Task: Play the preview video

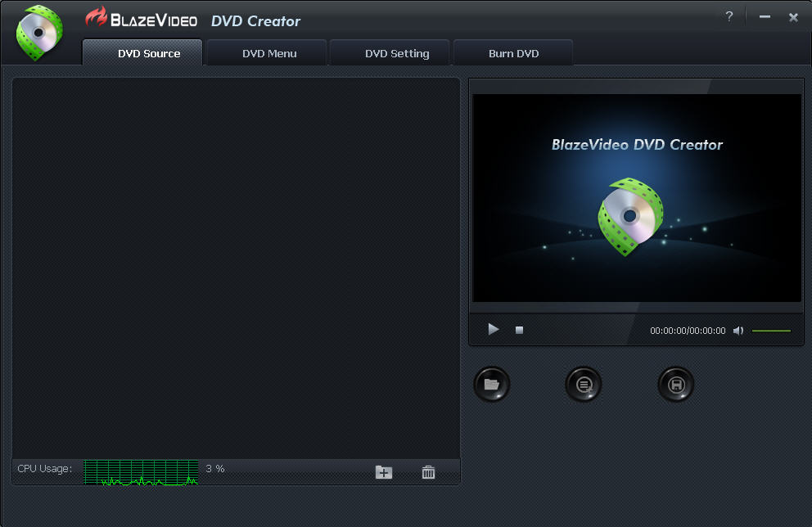Action: pyautogui.click(x=493, y=329)
